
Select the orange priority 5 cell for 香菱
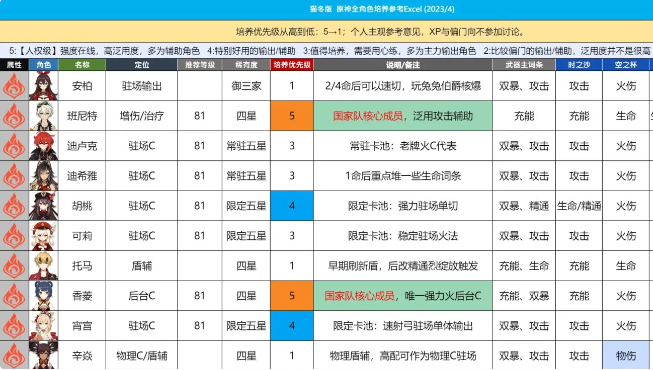[x=292, y=296]
